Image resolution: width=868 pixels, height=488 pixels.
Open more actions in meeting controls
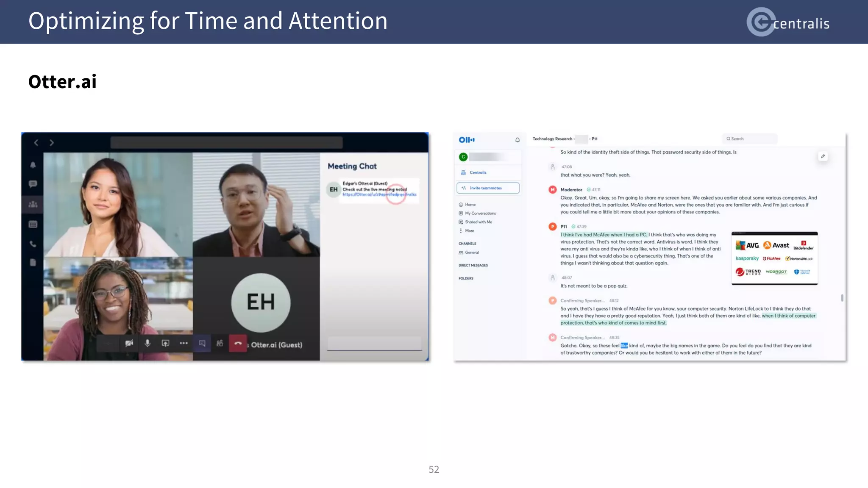point(184,343)
